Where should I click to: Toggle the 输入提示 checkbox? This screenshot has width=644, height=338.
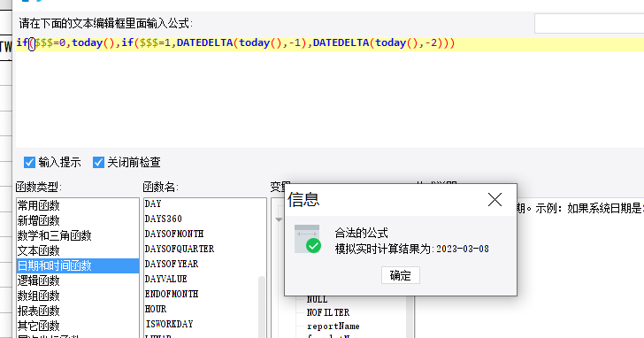pos(29,162)
